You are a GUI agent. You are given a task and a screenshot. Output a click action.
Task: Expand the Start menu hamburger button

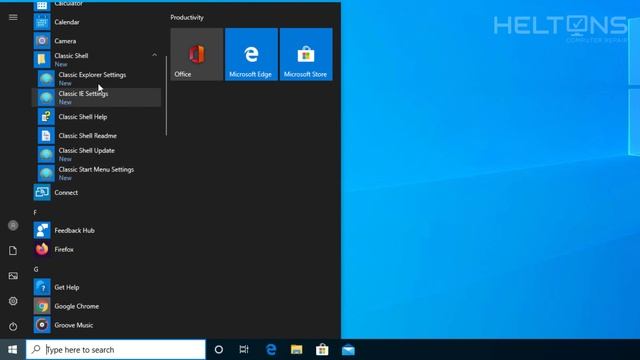pyautogui.click(x=13, y=17)
